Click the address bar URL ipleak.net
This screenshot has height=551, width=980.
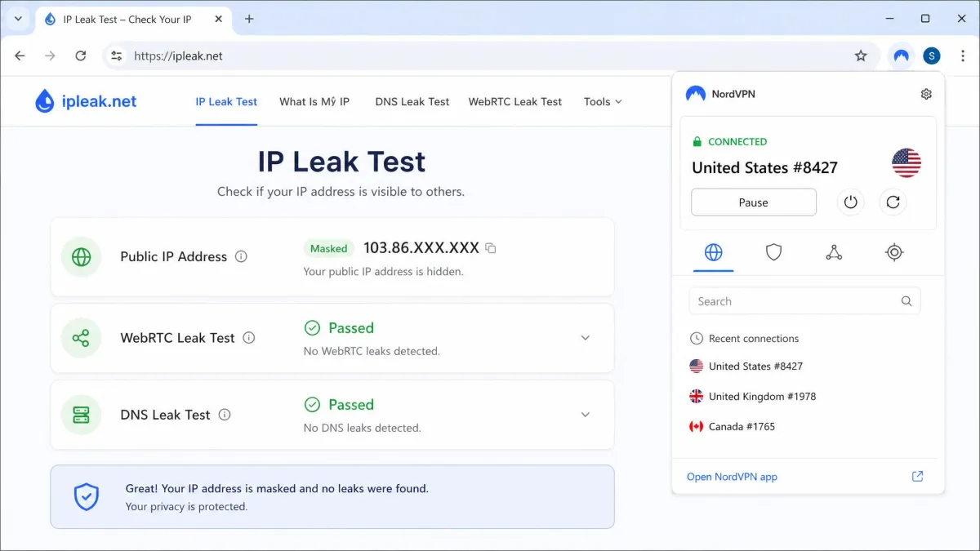[x=178, y=56]
